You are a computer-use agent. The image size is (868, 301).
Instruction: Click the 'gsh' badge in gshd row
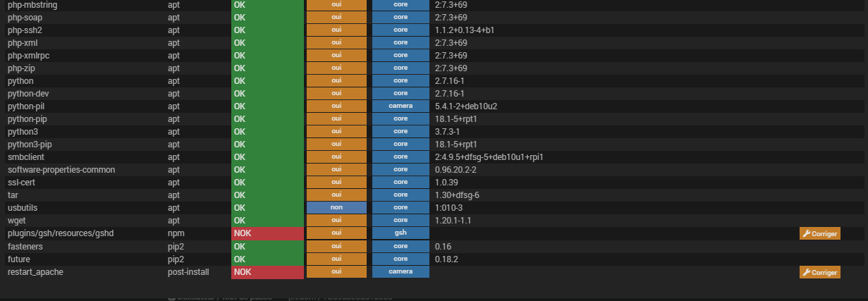(401, 233)
